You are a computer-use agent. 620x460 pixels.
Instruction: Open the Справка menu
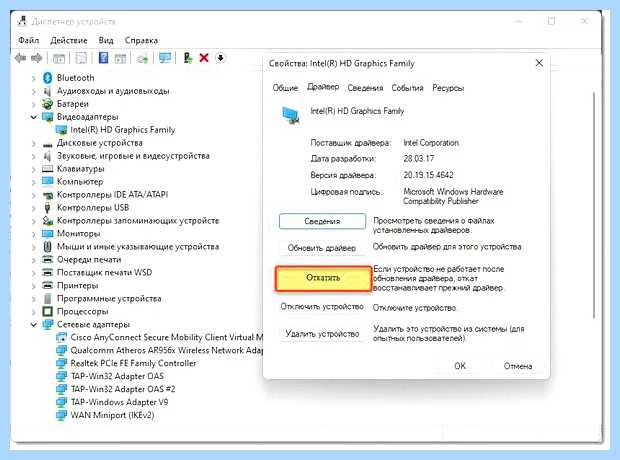141,40
